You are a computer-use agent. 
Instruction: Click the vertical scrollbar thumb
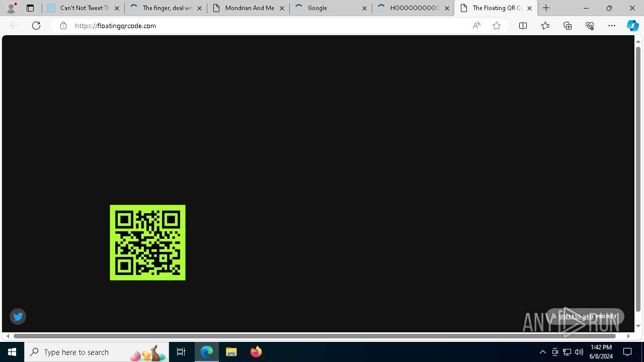tap(638, 179)
